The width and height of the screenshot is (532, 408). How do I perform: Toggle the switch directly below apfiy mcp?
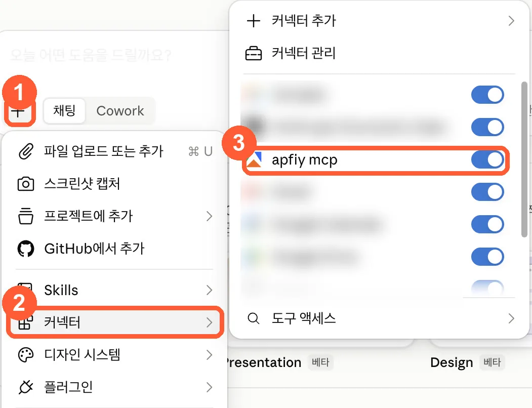[x=487, y=192]
